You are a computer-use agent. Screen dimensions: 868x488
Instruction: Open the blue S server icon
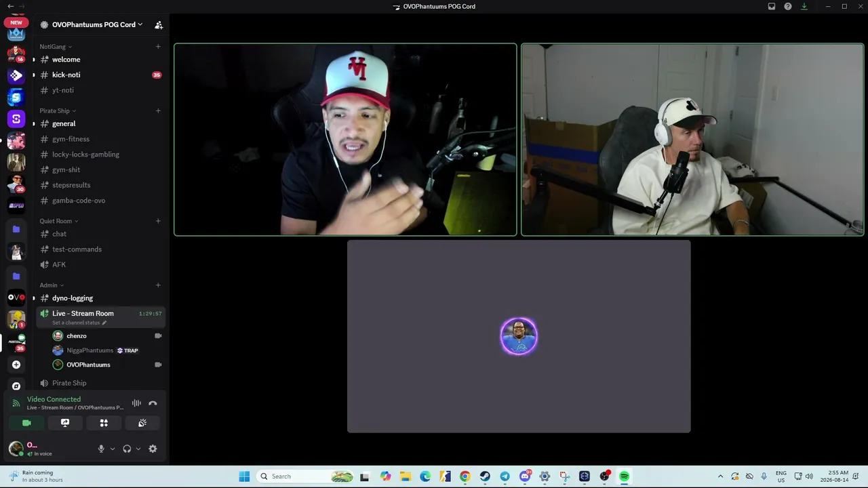coord(16,97)
